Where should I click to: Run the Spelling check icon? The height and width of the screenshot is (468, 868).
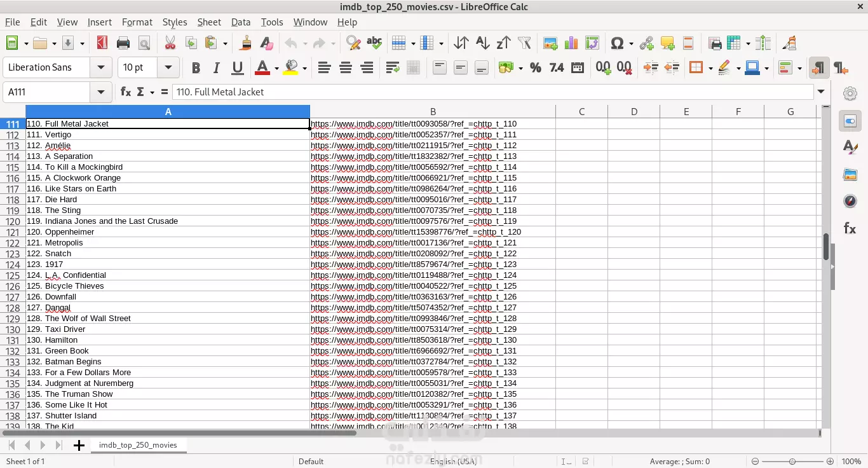[x=374, y=43]
